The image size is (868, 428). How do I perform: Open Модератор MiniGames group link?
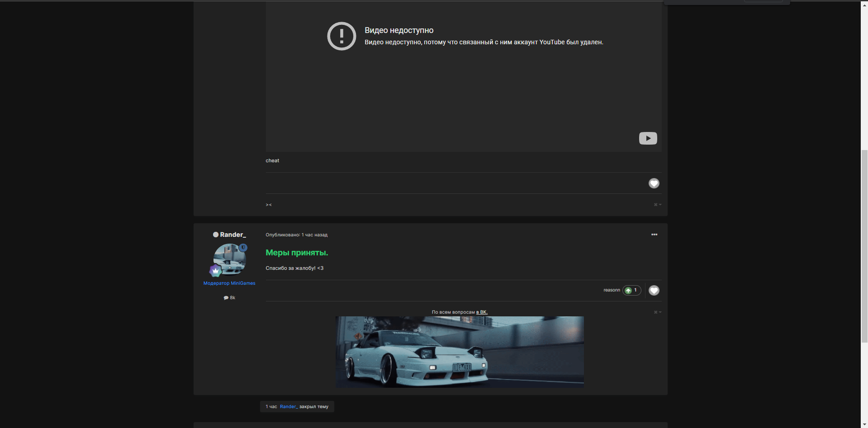coord(229,283)
